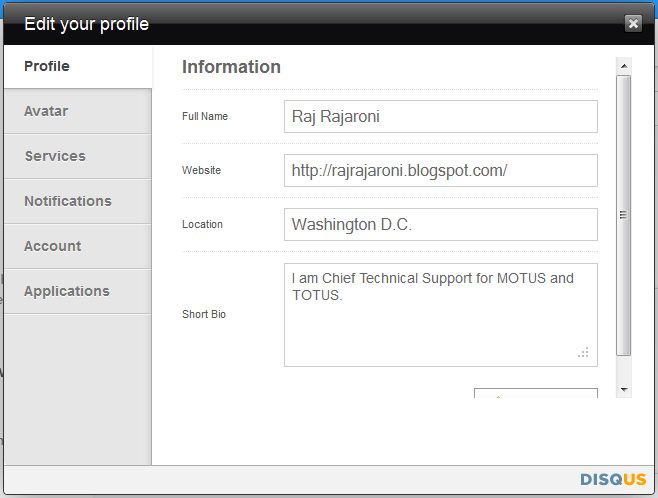Click the Location input field
Image resolution: width=658 pixels, height=498 pixels.
441,224
